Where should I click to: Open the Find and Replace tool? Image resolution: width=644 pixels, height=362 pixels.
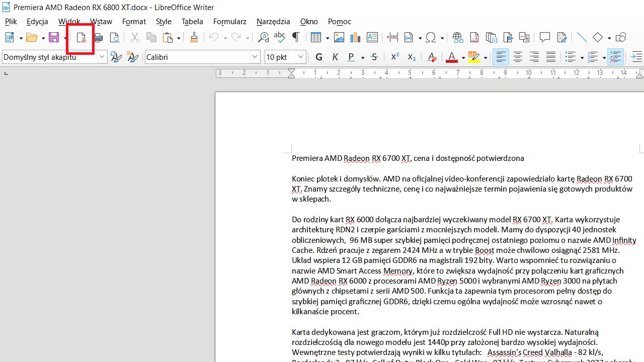pyautogui.click(x=263, y=38)
